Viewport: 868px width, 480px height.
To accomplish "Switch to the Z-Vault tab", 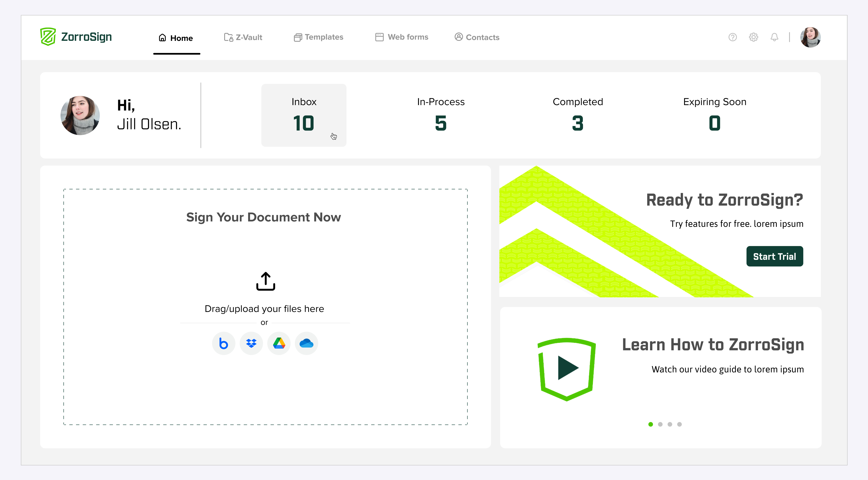I will click(243, 37).
